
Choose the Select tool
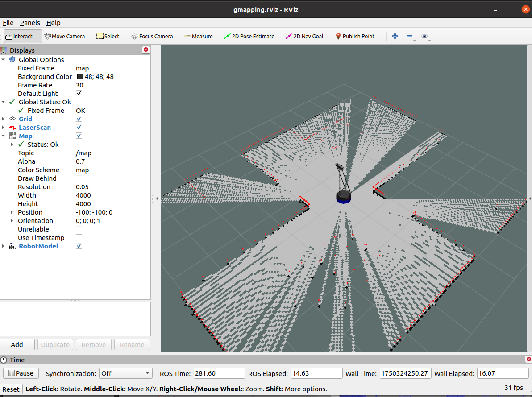tap(108, 36)
